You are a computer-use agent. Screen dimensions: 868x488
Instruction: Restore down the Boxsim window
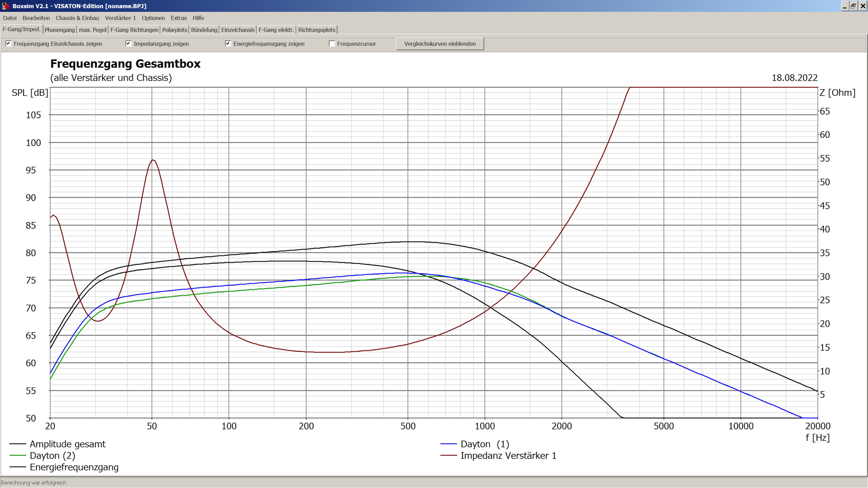click(853, 6)
